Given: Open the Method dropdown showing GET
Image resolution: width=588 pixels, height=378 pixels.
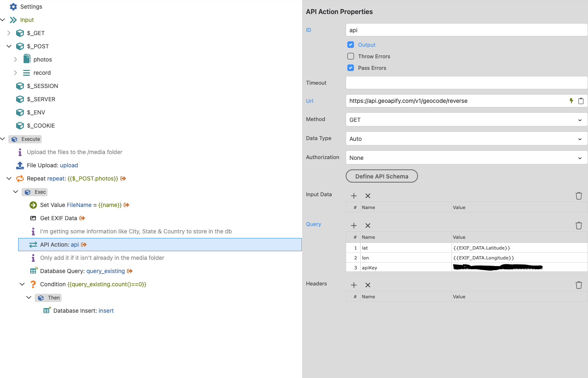Looking at the screenshot, I should (466, 120).
